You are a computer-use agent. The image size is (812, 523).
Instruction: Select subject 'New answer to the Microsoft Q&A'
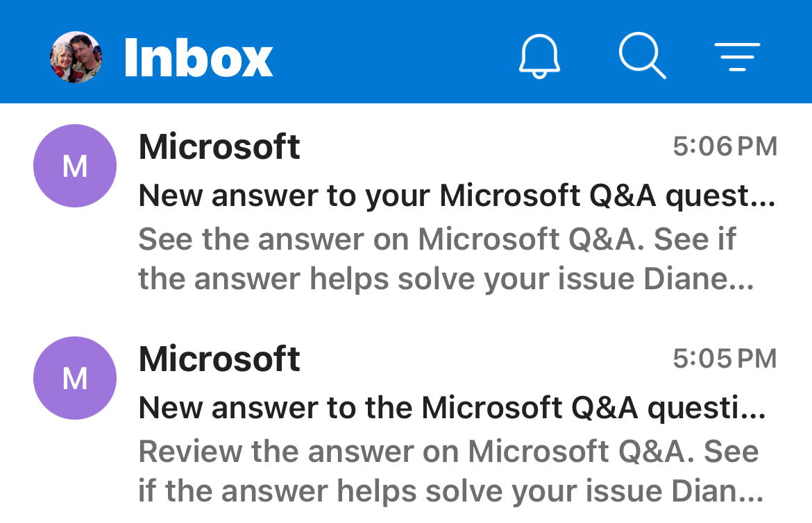[389, 409]
